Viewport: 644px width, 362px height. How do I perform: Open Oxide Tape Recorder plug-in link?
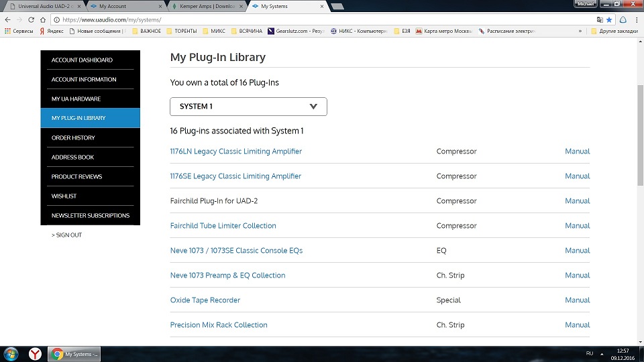205,300
